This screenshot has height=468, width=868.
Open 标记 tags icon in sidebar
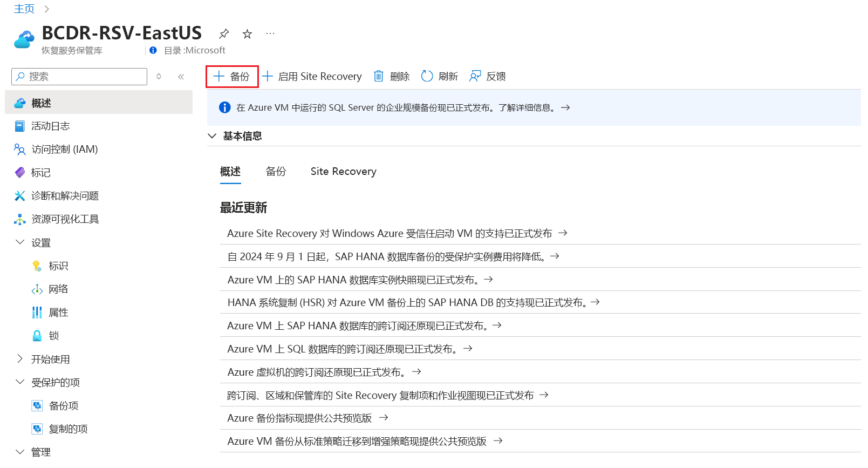coord(19,172)
